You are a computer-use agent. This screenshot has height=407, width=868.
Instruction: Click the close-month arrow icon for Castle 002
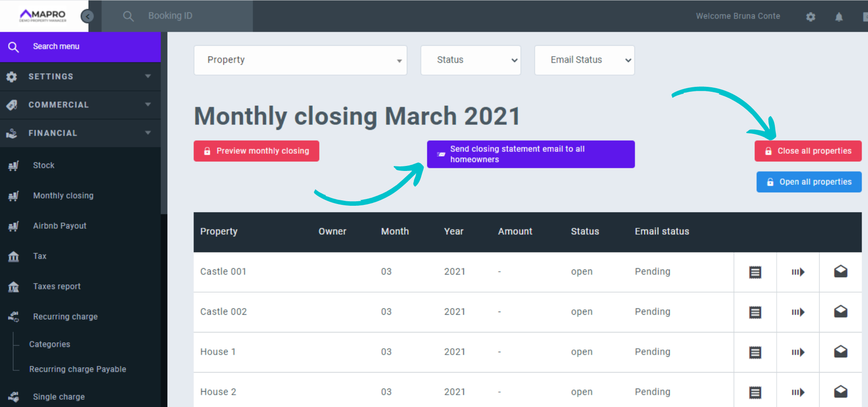click(x=798, y=312)
